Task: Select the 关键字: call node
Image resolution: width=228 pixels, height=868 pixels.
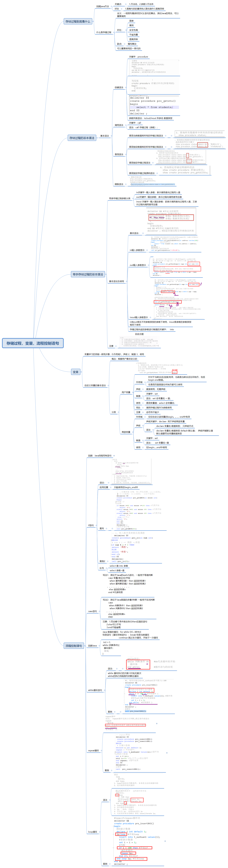Action: [x=135, y=123]
